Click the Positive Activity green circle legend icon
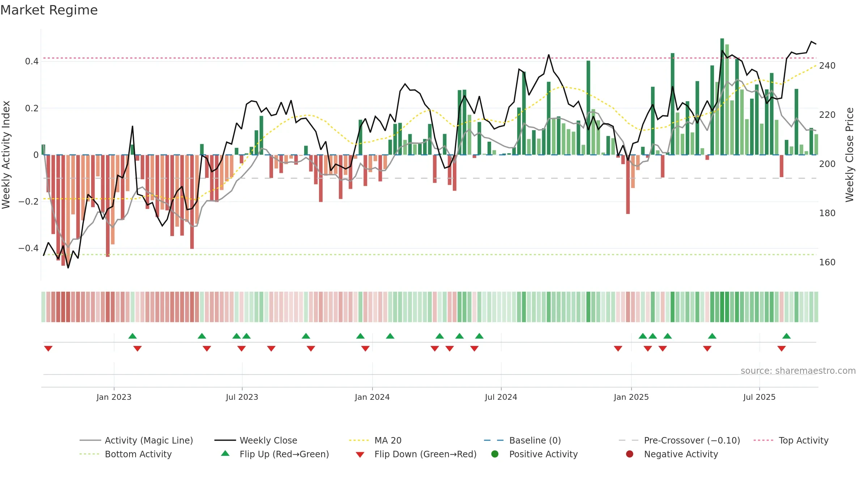 495,454
